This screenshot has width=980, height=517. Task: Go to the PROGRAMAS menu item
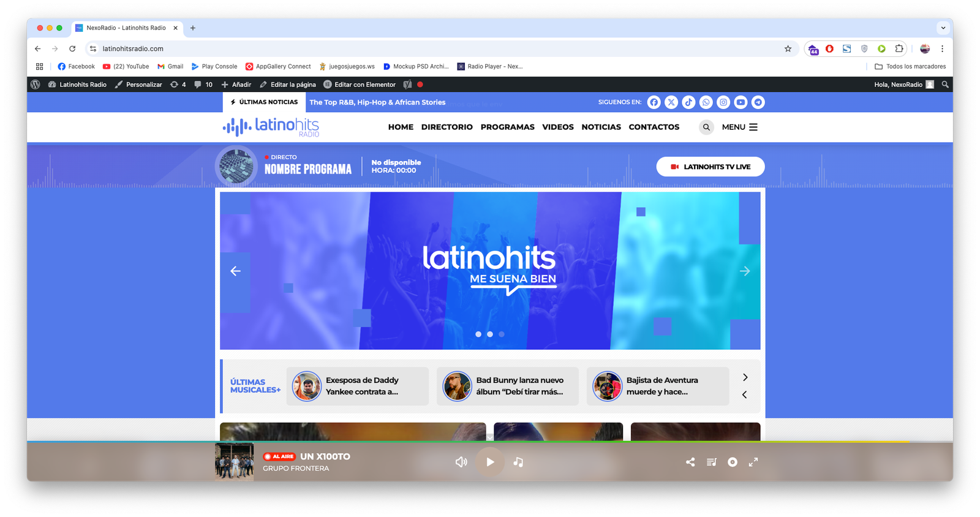point(507,127)
